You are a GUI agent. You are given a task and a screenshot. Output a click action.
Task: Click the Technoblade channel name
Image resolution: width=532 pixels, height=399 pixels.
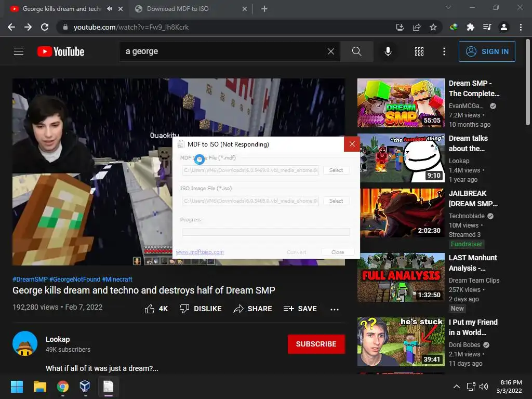point(467,216)
